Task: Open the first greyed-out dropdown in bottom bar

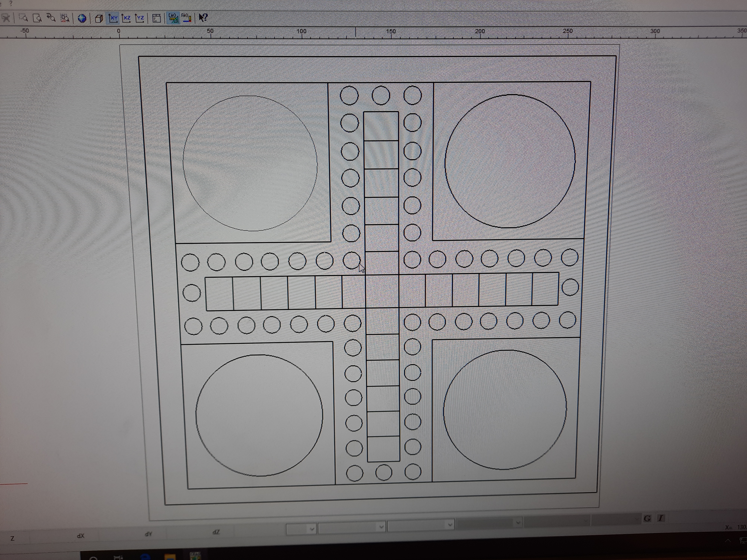Action: coord(489,523)
